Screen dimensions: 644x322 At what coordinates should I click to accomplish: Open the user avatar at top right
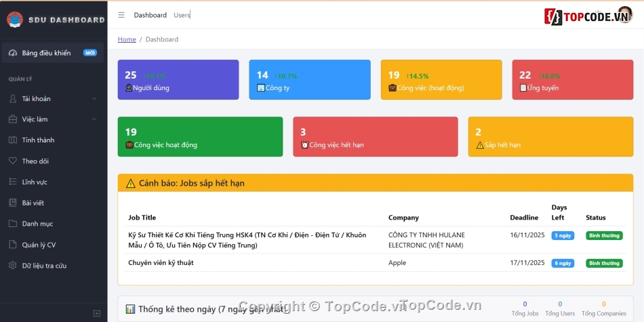click(x=625, y=15)
